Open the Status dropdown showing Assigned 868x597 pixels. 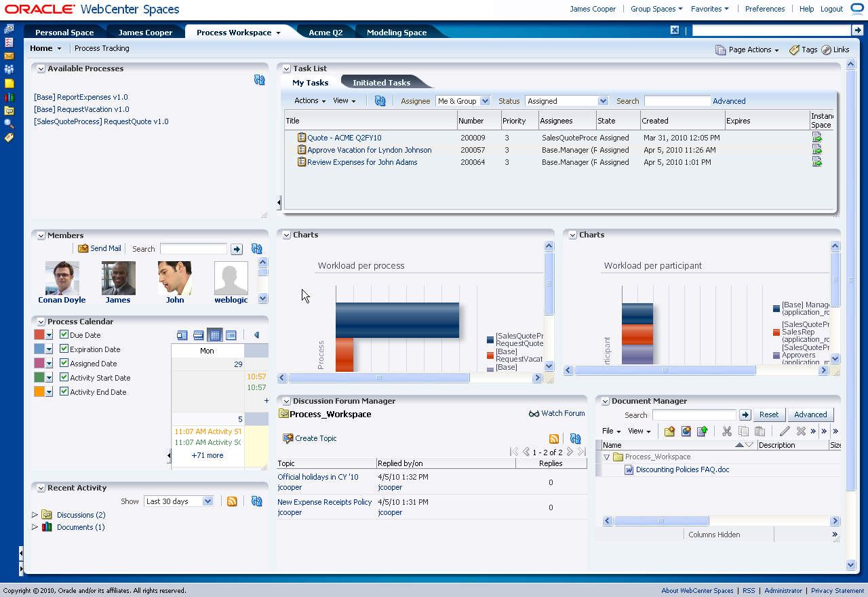tap(567, 100)
